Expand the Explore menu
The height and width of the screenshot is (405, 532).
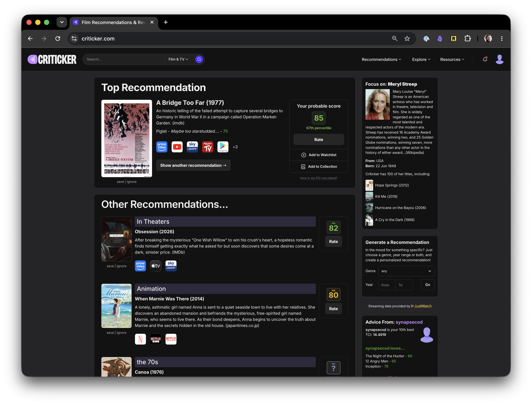coord(421,59)
